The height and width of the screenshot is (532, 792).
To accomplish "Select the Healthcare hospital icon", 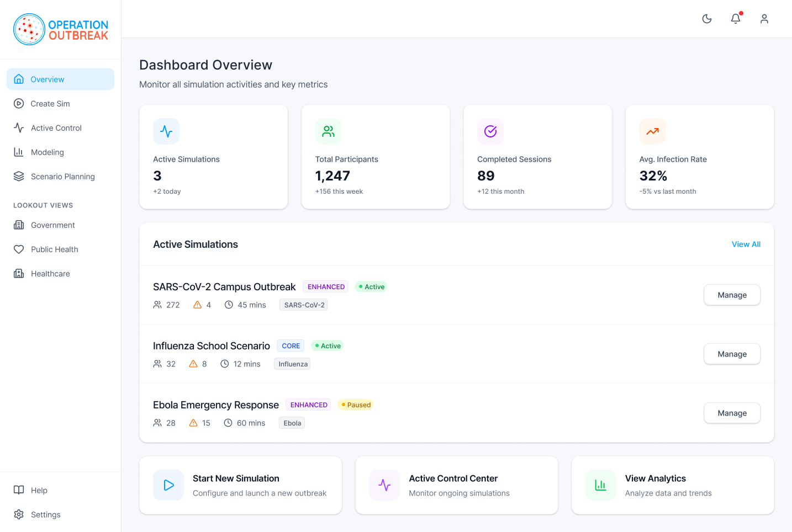I will [x=19, y=273].
